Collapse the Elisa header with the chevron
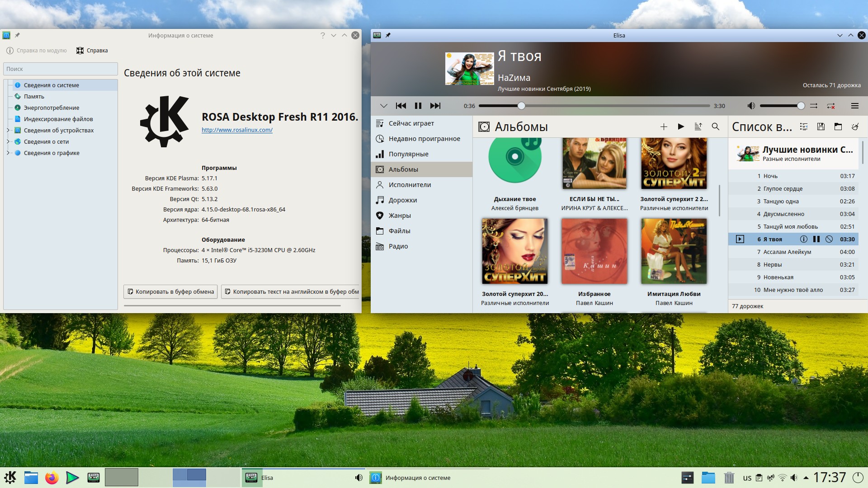This screenshot has height=488, width=868. [x=383, y=106]
